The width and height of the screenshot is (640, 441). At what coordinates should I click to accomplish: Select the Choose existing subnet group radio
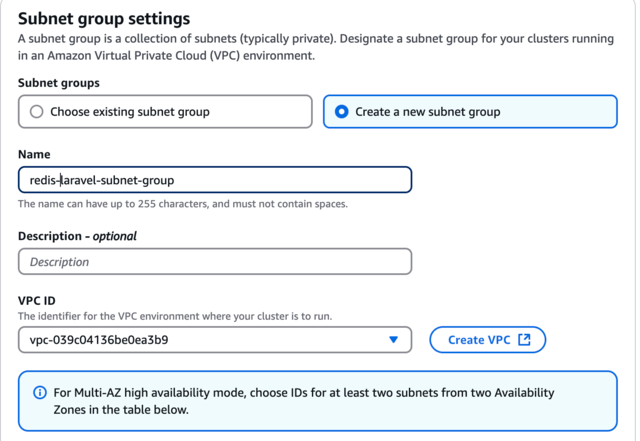click(36, 111)
